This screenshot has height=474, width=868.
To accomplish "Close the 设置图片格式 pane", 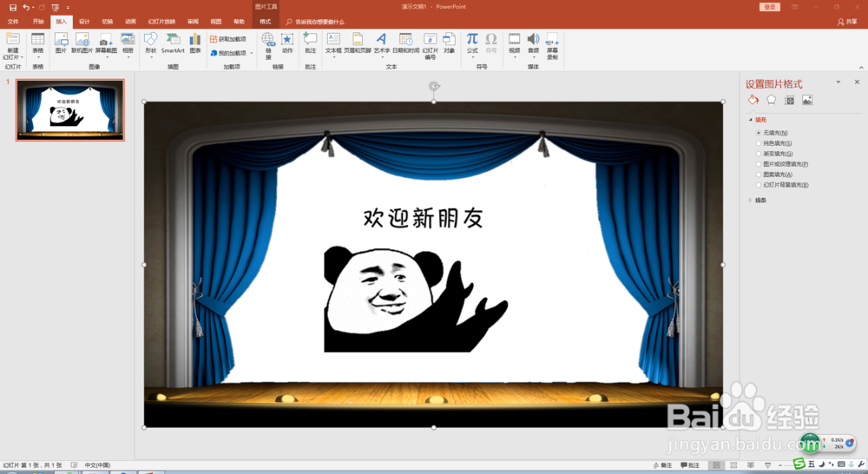I will coord(857,82).
